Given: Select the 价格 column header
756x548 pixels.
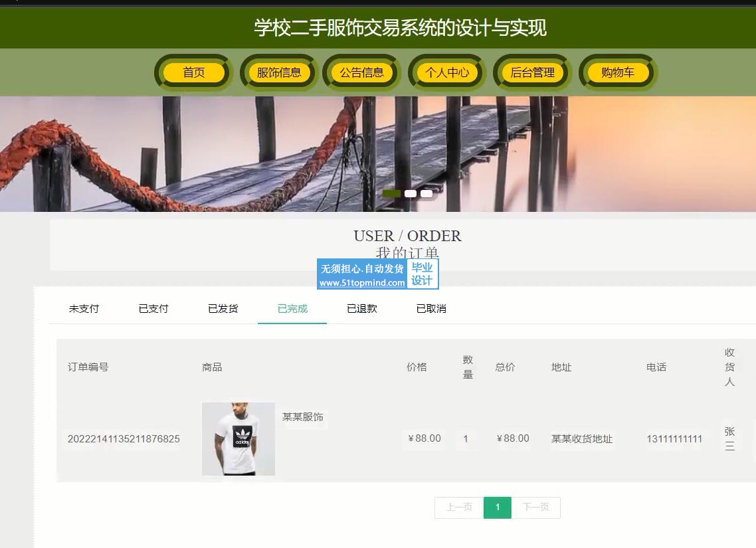Looking at the screenshot, I should pyautogui.click(x=417, y=367).
